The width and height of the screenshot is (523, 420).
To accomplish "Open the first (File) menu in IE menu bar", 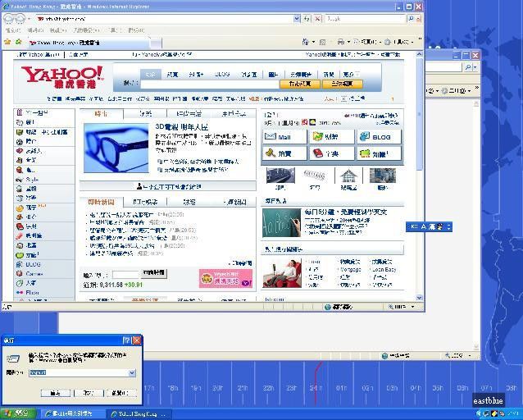I will pos(13,30).
